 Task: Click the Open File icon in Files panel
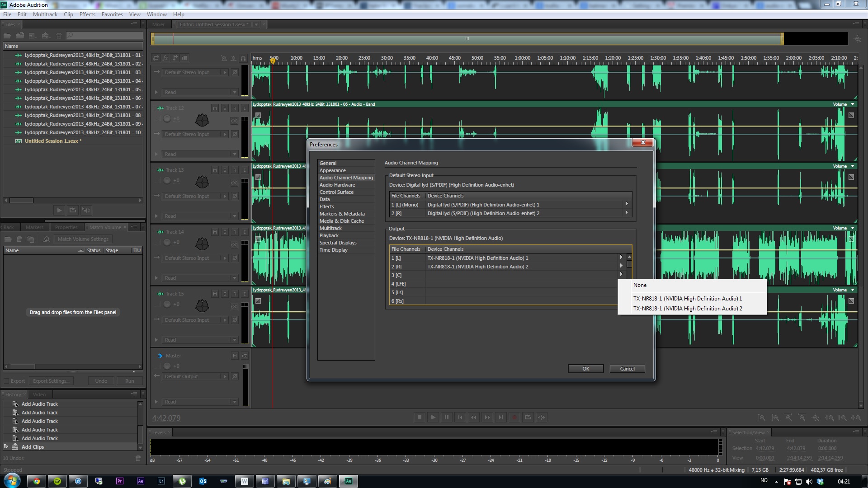point(7,35)
